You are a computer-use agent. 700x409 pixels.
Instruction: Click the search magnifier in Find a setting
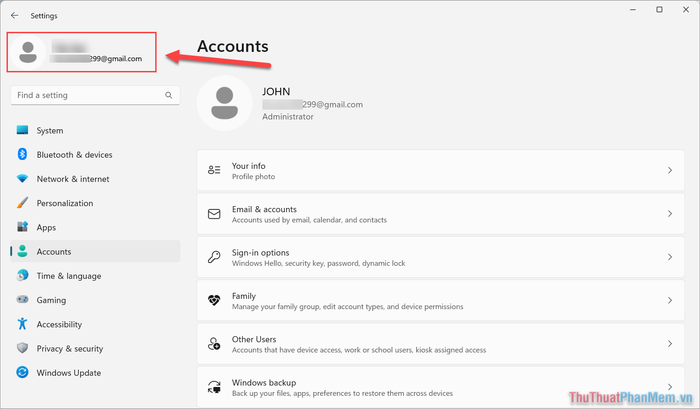[x=169, y=95]
